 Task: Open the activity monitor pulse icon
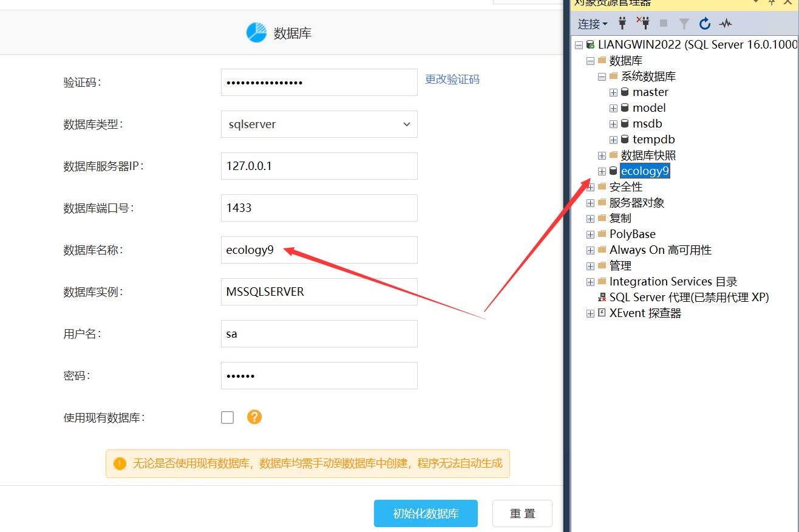726,24
